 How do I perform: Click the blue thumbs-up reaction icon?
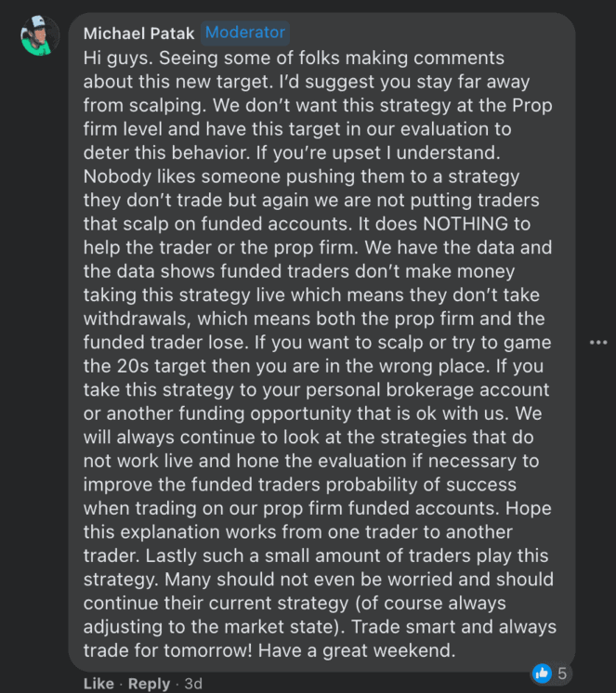[x=542, y=673]
